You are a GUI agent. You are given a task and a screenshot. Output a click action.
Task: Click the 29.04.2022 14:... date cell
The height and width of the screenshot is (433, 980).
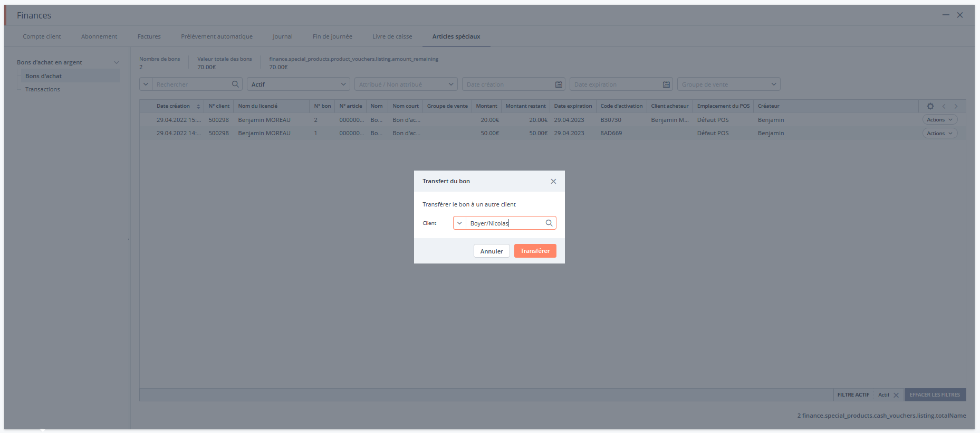pos(178,133)
